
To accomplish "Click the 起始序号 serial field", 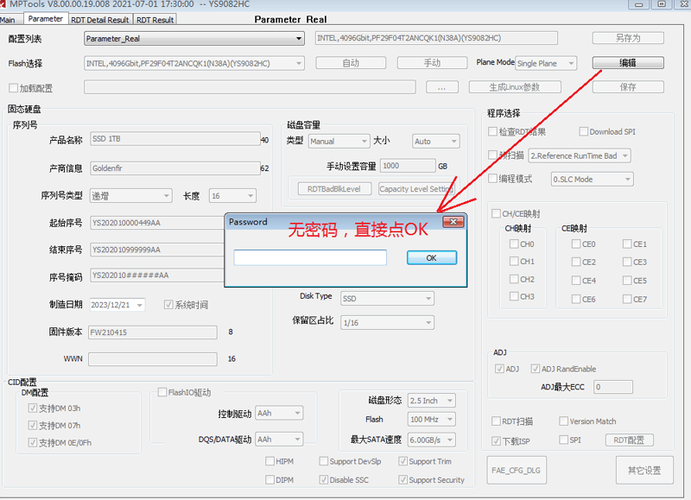I will pyautogui.click(x=157, y=223).
